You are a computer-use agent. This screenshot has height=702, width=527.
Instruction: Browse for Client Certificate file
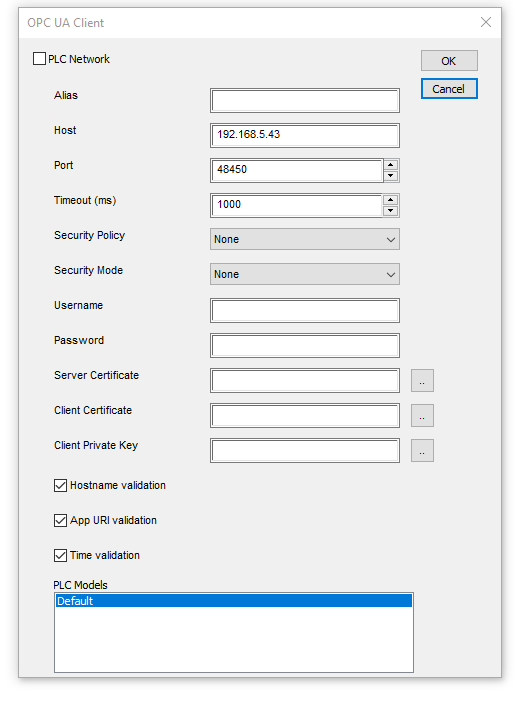tap(422, 415)
